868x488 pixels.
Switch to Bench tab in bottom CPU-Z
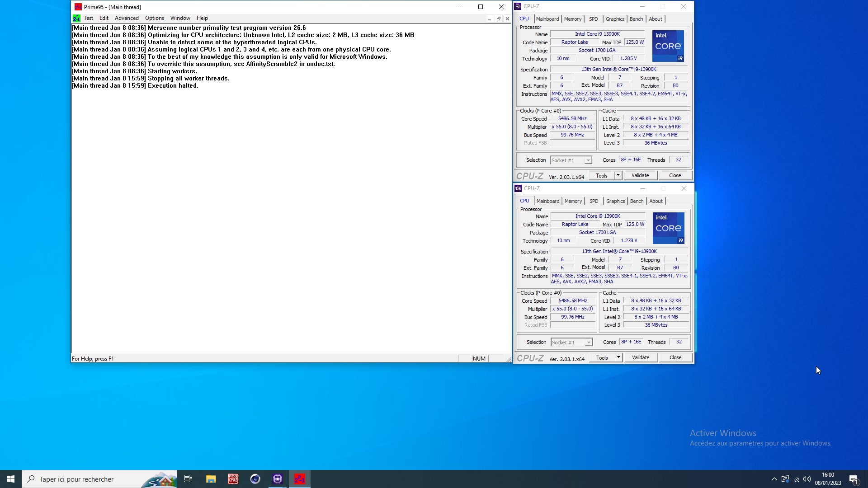pyautogui.click(x=637, y=201)
